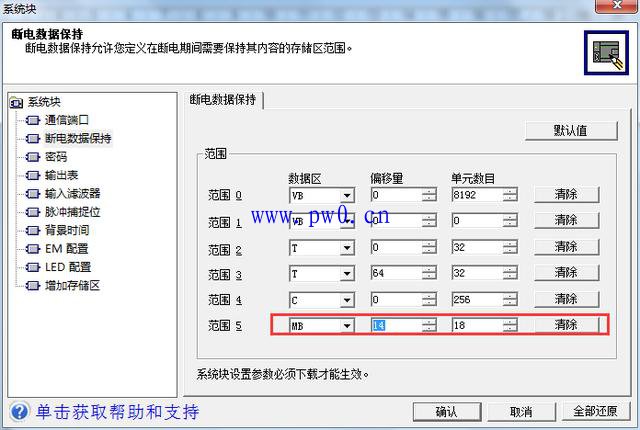Screen dimensions: 640x430
Task: Open 输出表 settings in tree
Action: (x=61, y=175)
